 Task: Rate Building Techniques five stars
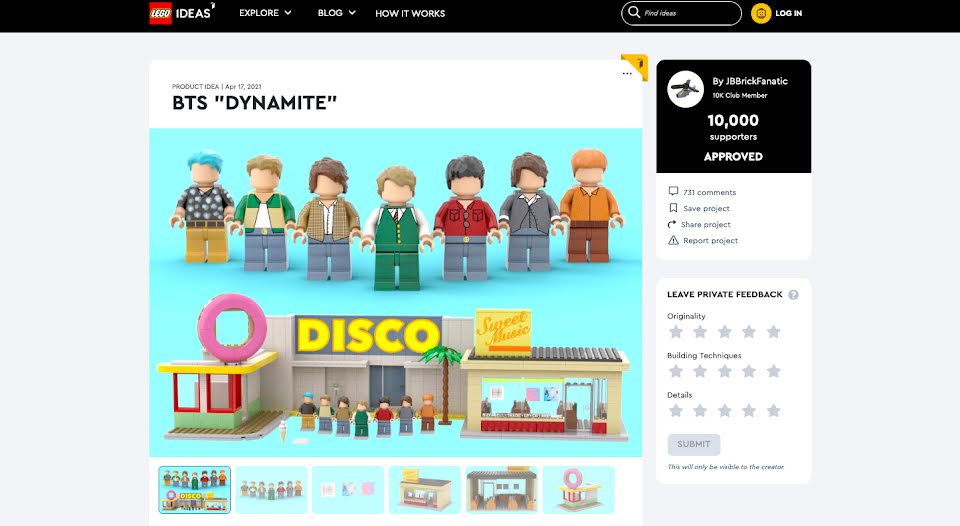774,371
